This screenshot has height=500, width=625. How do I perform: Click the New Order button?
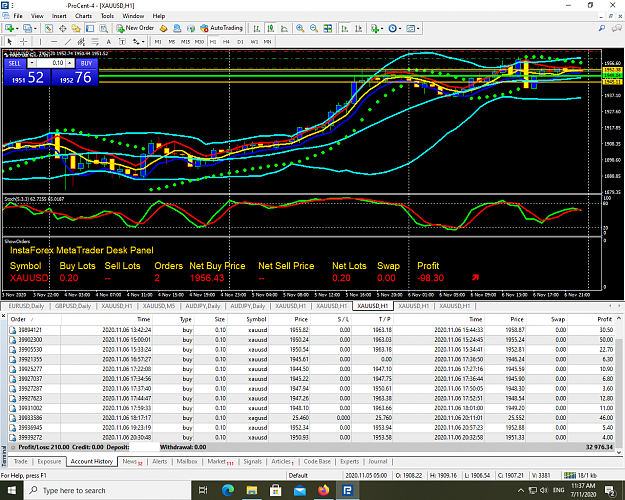(x=135, y=28)
